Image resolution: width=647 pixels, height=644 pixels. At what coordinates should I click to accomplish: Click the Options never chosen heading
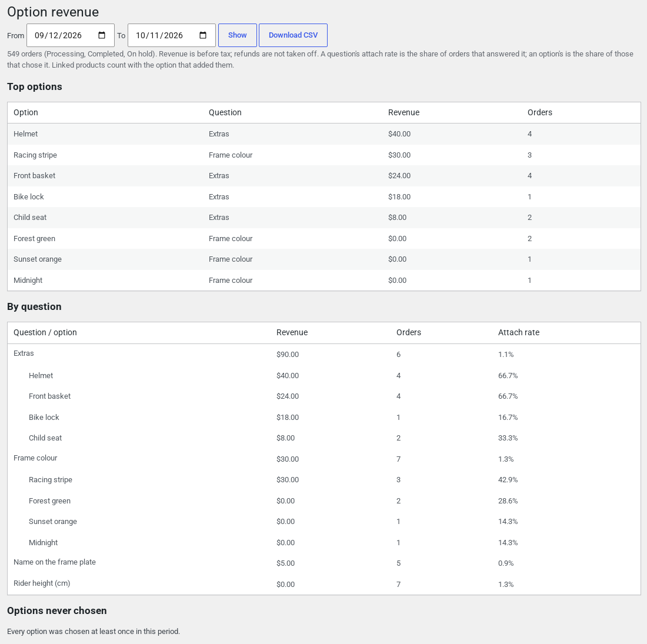coord(57,610)
